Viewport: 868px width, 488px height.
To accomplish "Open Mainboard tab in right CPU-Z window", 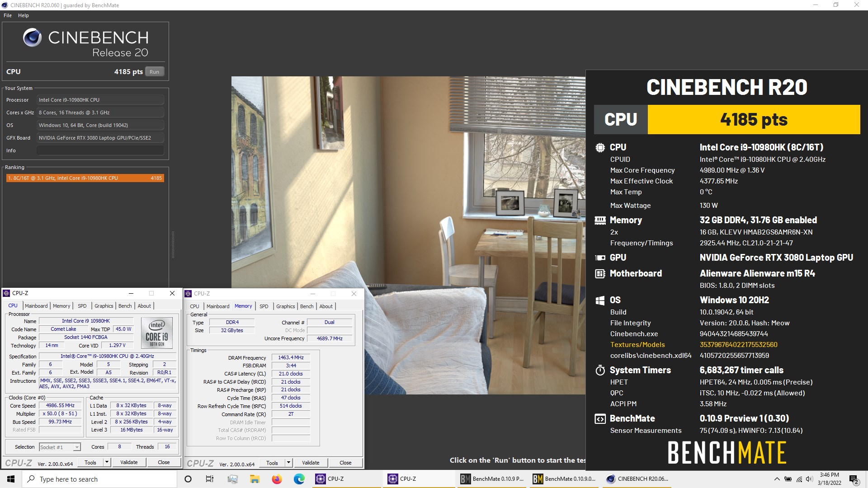I will [218, 306].
